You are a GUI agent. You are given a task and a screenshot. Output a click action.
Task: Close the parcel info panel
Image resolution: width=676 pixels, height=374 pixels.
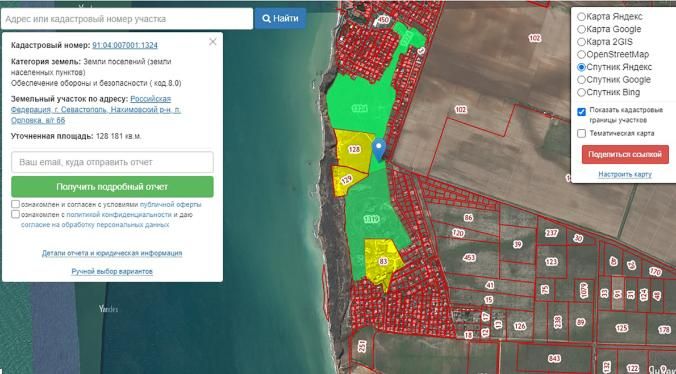point(213,42)
